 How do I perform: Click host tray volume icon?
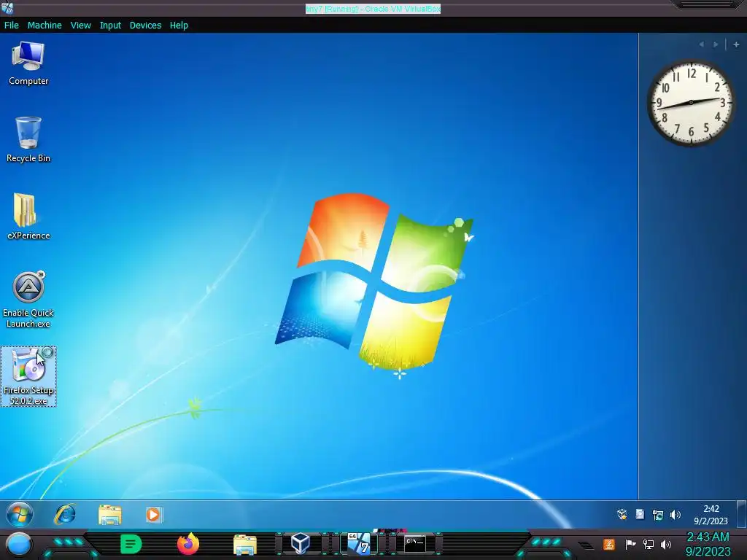tap(666, 544)
